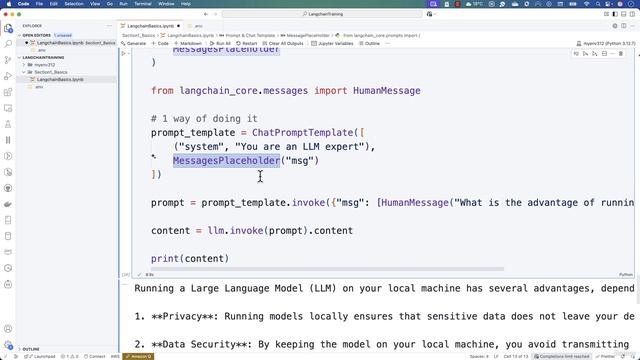Split the editor to the right
Image resolution: width=640 pixels, height=360 pixels.
tap(624, 26)
